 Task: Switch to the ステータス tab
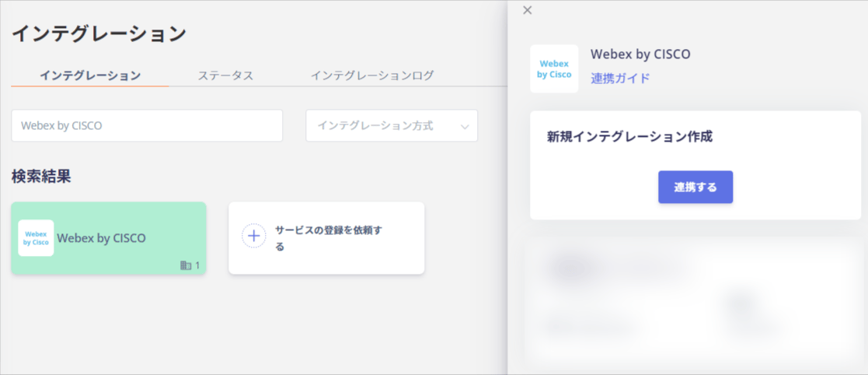225,75
